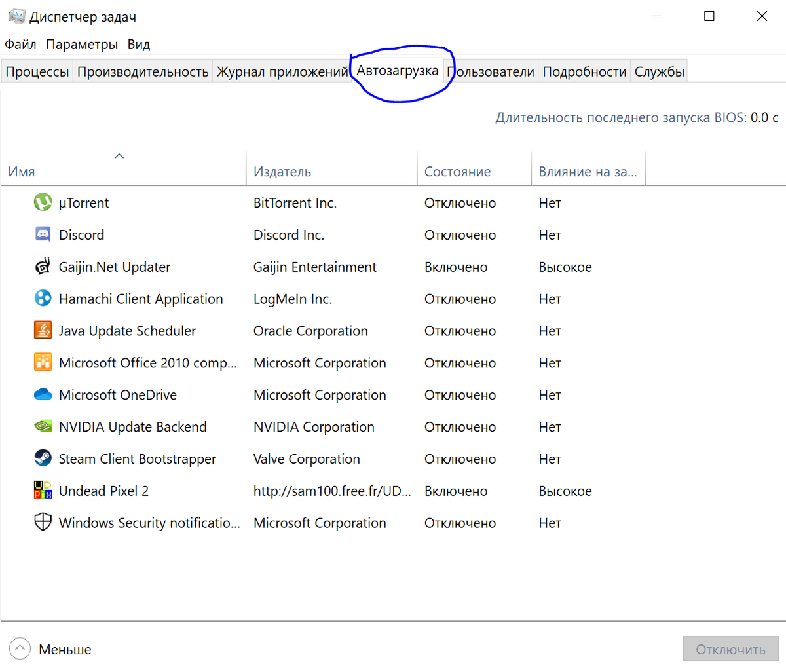Switch to the Журнал приложений tab

tap(282, 71)
